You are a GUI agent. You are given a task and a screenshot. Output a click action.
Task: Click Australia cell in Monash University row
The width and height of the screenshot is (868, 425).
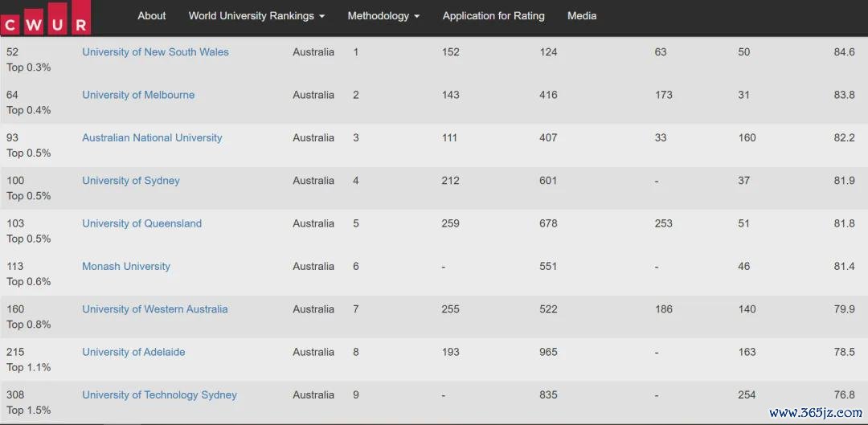click(x=313, y=266)
